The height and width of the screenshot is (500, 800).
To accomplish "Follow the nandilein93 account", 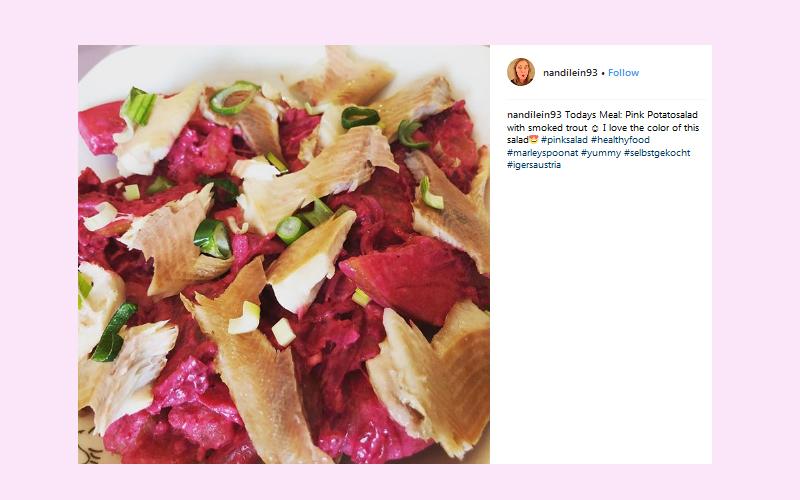I will (623, 73).
